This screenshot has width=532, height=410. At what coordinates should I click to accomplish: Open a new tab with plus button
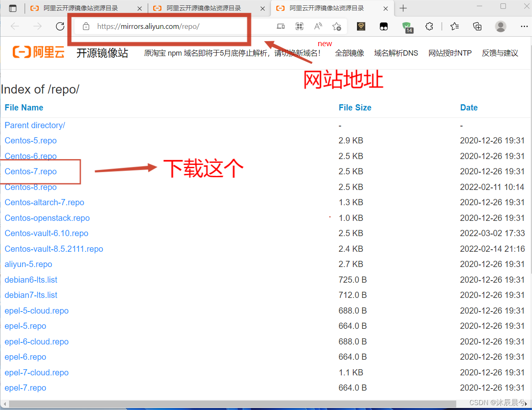(403, 8)
